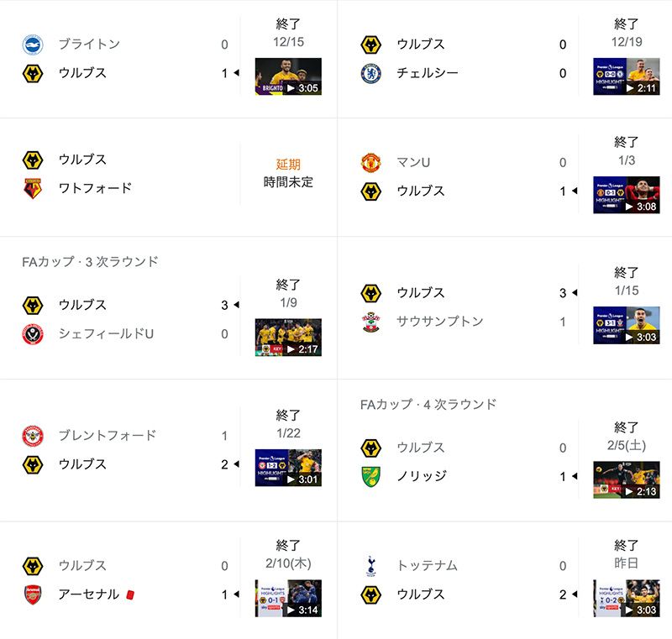The width and height of the screenshot is (672, 639).
Task: Click the Watford club crest
Action: 33,188
